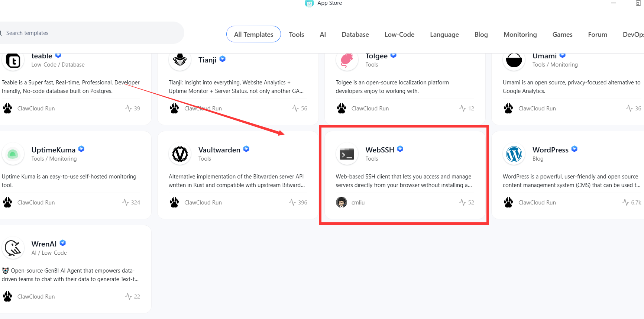Click the ClawCloud Run label under UptimeKuma

click(36, 202)
